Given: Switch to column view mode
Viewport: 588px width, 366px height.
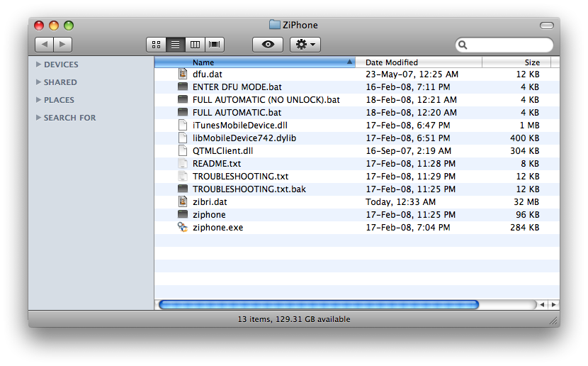Looking at the screenshot, I should 195,45.
